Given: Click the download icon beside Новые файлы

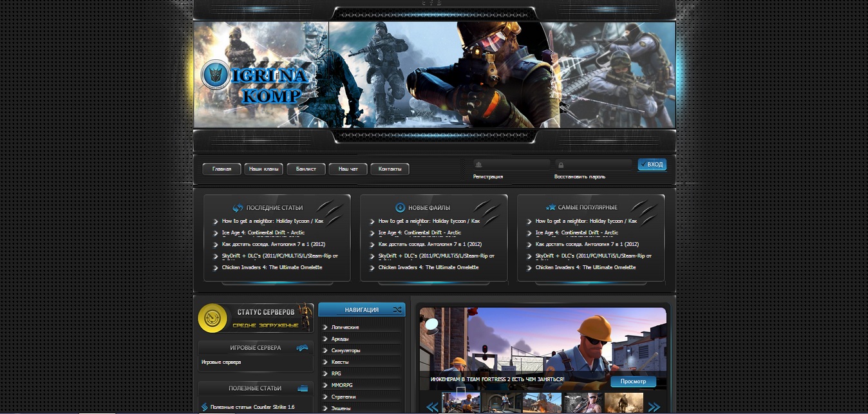Looking at the screenshot, I should (x=400, y=208).
